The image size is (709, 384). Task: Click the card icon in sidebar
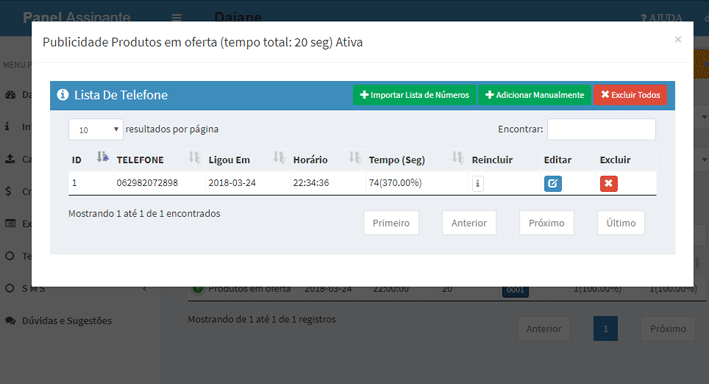pos(10,223)
